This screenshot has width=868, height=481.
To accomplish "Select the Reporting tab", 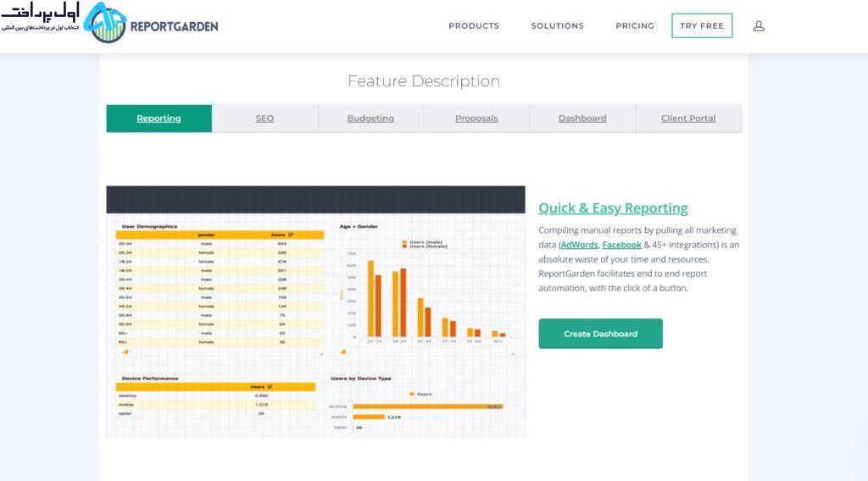I will coord(159,119).
